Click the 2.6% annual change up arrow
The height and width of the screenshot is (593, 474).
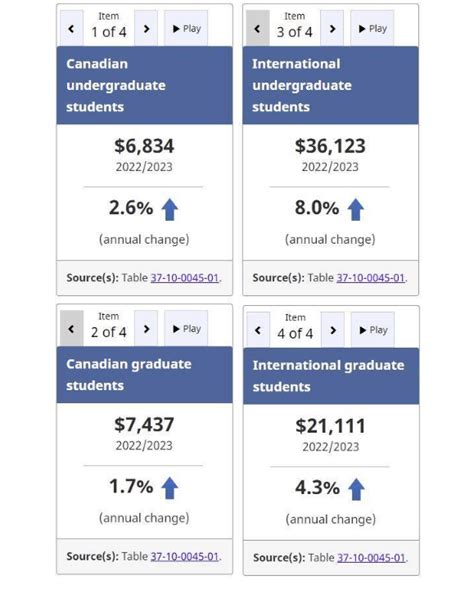click(x=169, y=210)
